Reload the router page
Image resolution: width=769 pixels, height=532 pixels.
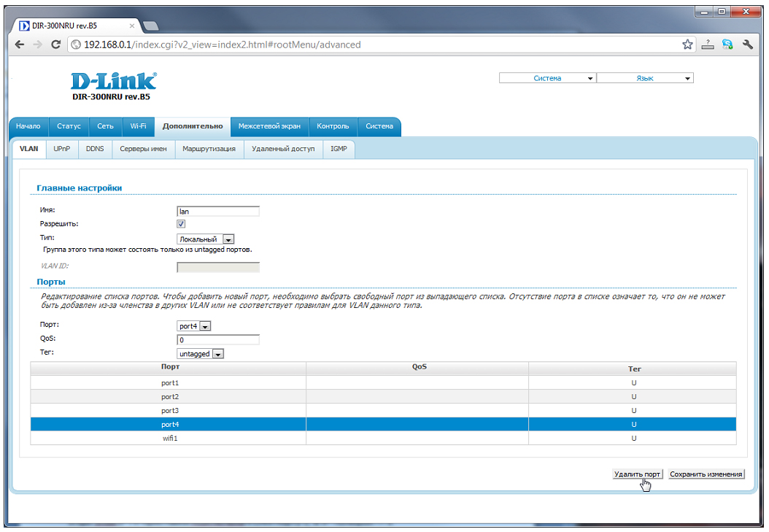[x=56, y=45]
